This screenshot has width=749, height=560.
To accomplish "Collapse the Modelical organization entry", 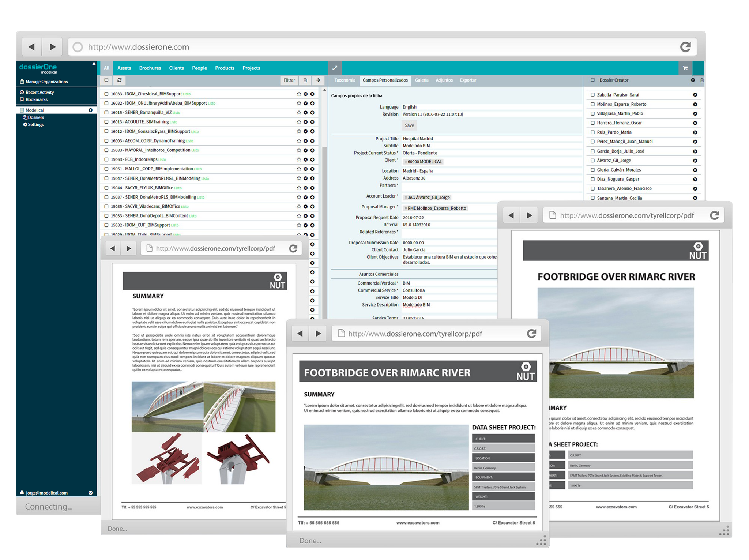I will 90,110.
